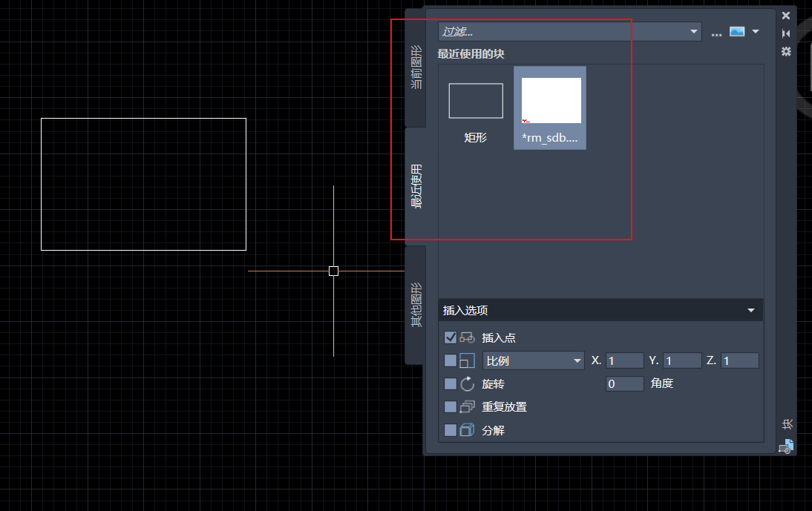
Task: Switch to the 最近使用 tab
Action: click(x=416, y=186)
